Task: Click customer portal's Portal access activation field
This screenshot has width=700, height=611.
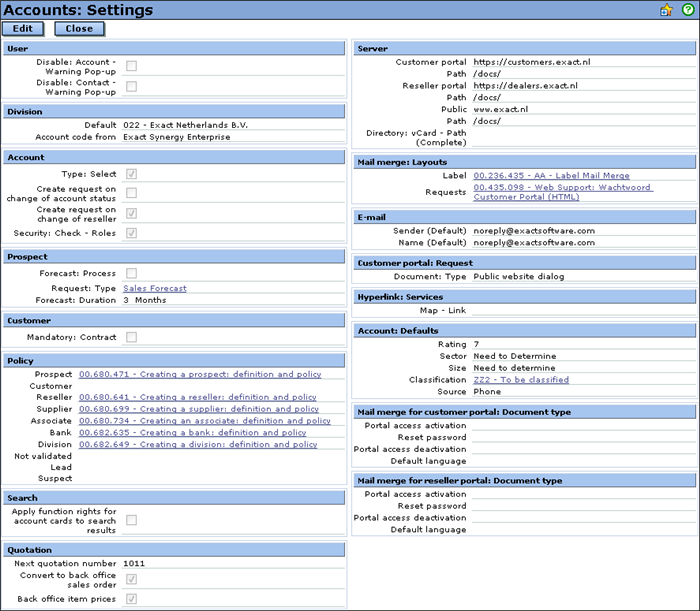Action: 583,425
